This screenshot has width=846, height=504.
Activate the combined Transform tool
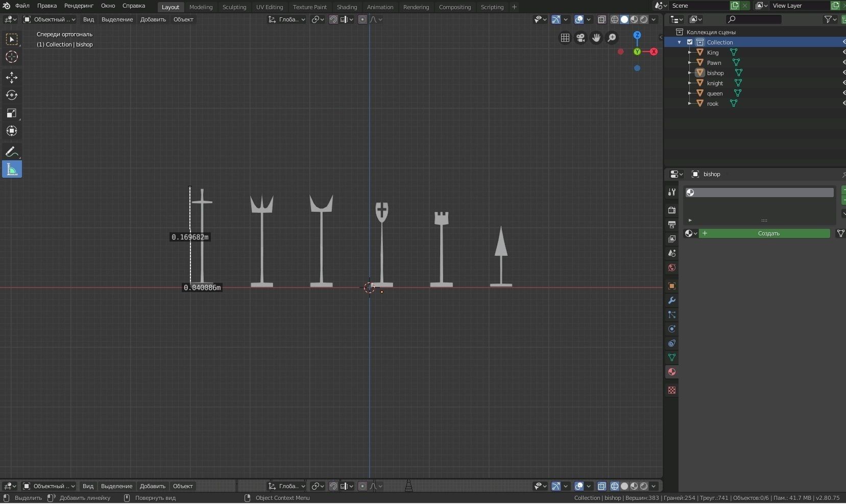12,131
